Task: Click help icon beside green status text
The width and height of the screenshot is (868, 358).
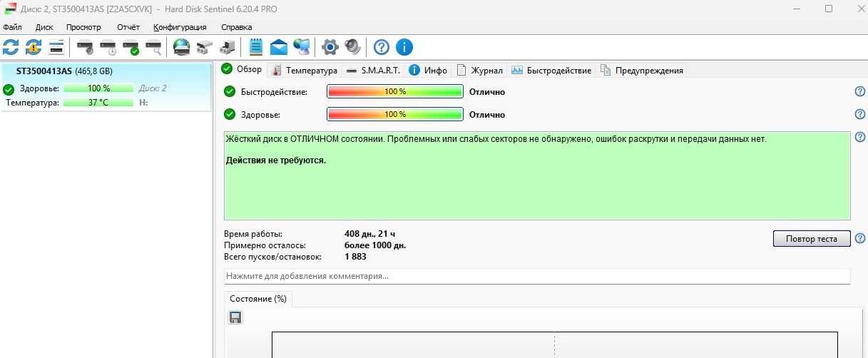Action: [860, 137]
